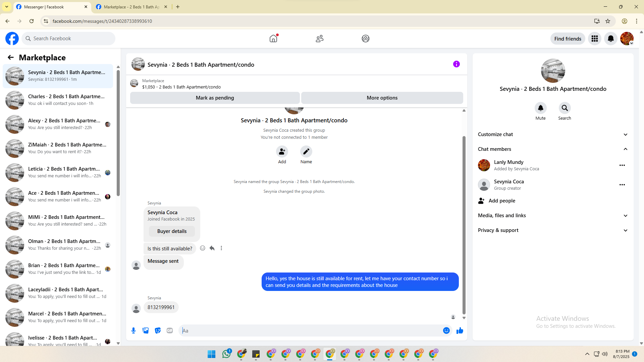Click Find friends button
Viewport: 644px width, 362px height.
(x=568, y=39)
